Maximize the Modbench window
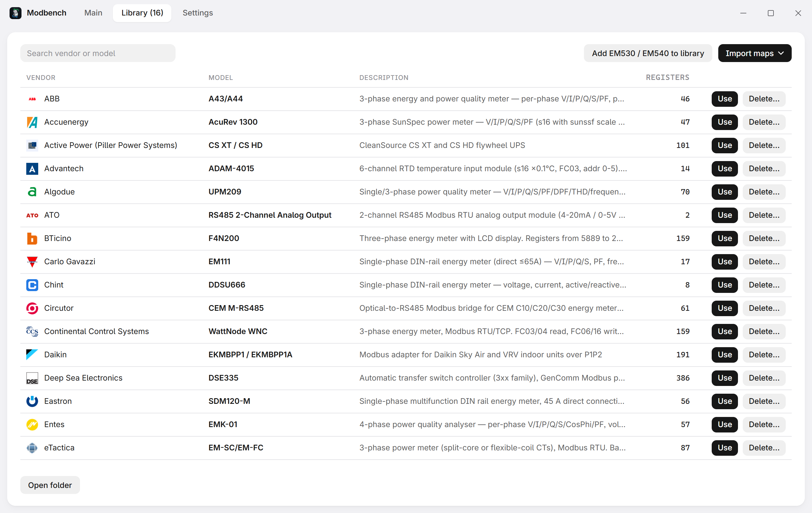Image resolution: width=812 pixels, height=513 pixels. [x=771, y=13]
